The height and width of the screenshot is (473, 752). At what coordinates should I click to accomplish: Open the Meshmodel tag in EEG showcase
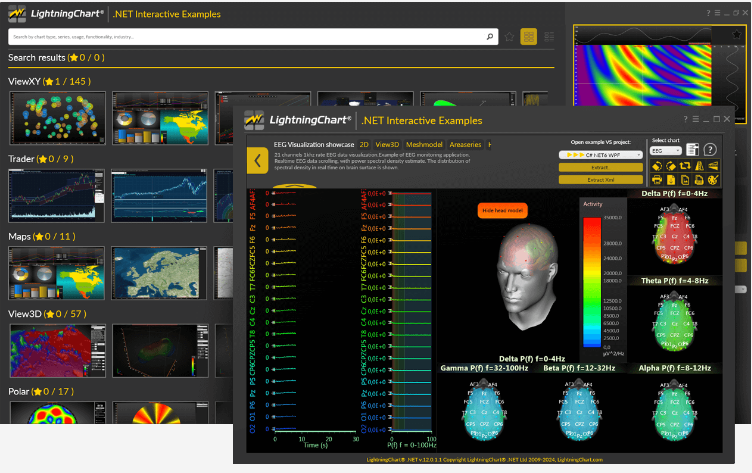click(x=424, y=144)
